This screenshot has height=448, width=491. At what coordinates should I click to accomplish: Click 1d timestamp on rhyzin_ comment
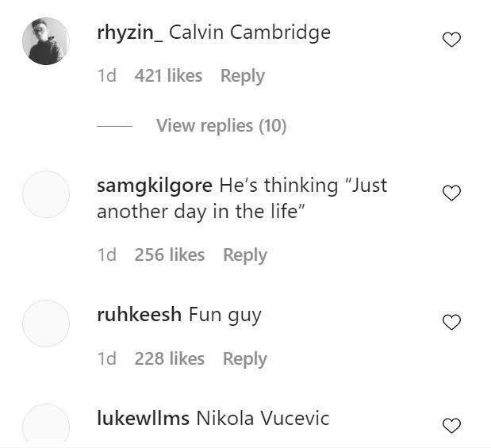[106, 76]
